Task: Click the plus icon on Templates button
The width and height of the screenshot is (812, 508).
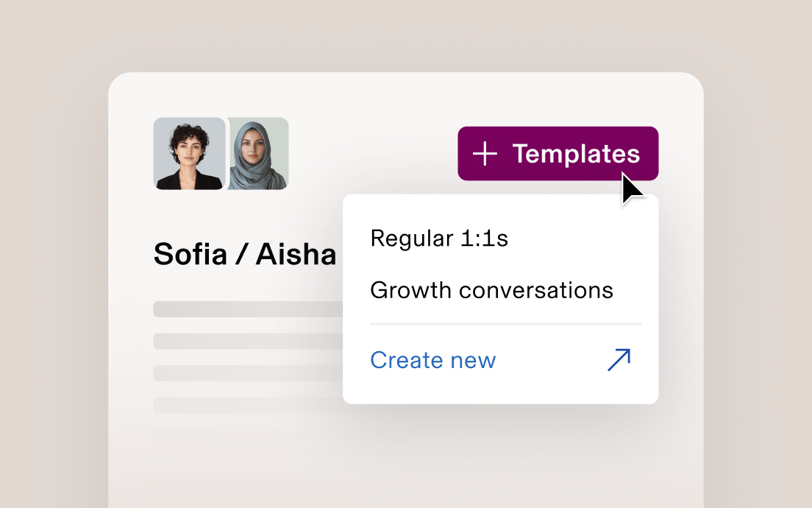Action: coord(485,154)
